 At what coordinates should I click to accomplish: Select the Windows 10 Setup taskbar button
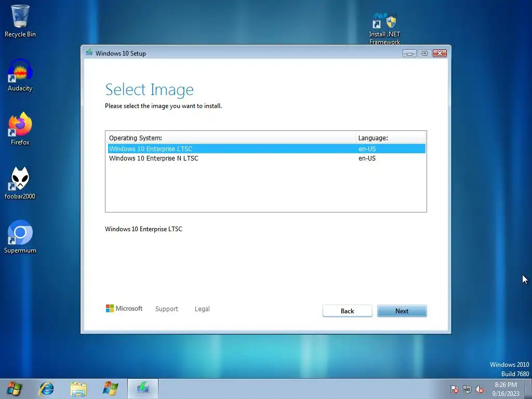point(143,389)
